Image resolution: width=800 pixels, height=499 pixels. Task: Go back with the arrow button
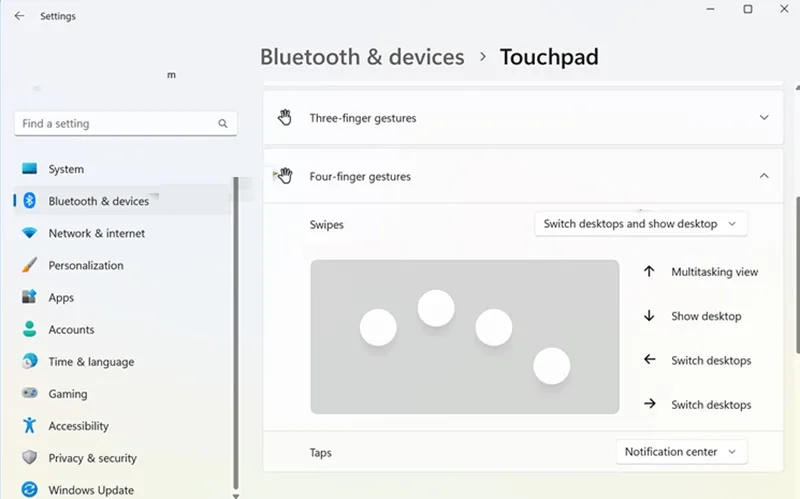19,16
